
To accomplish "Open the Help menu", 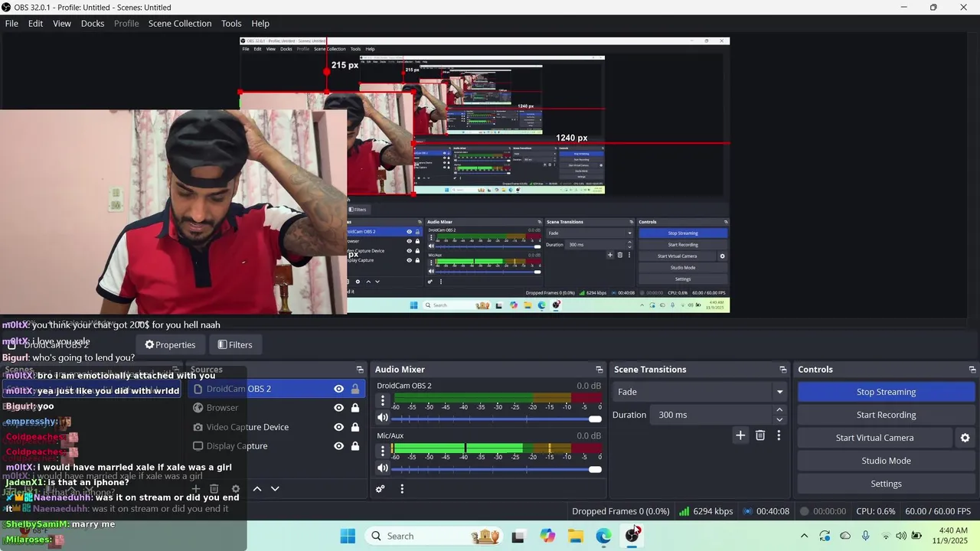I will click(x=260, y=24).
